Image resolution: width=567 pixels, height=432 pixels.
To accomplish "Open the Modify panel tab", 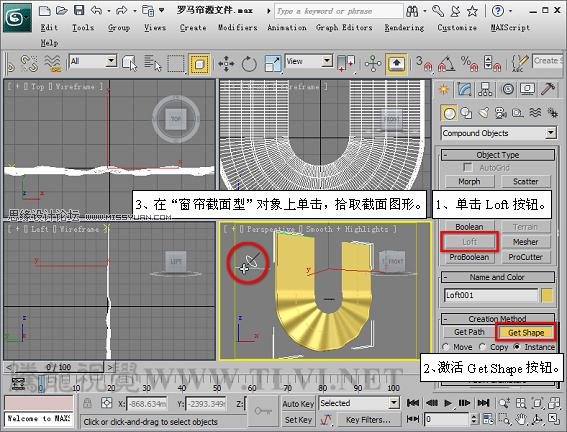I will pos(465,89).
